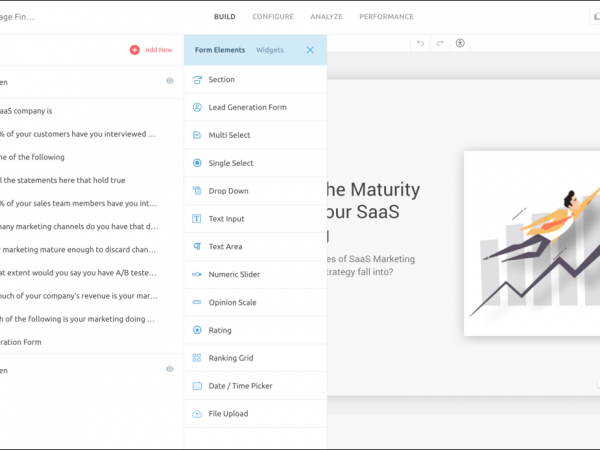Image resolution: width=600 pixels, height=450 pixels.
Task: Click the redo arrow icon
Action: (x=440, y=44)
